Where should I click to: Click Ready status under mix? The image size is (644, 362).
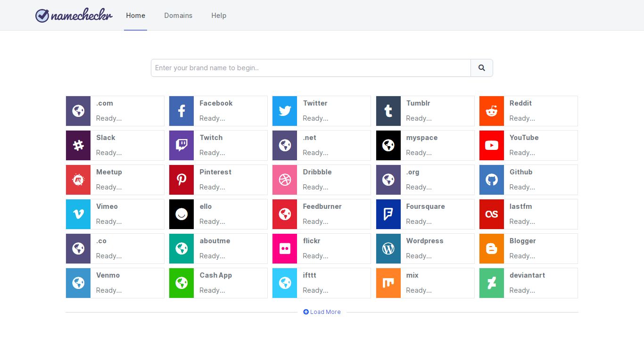pyautogui.click(x=419, y=290)
